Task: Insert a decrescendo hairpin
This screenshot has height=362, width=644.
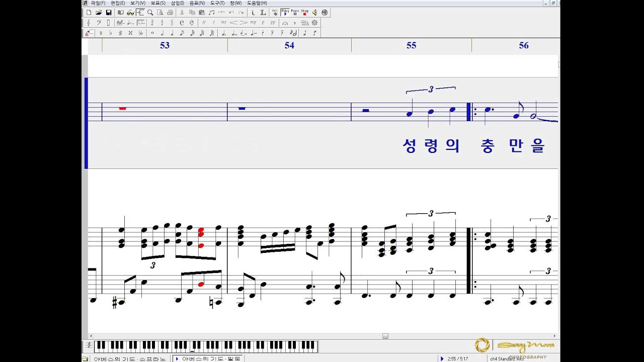Action: [244, 23]
